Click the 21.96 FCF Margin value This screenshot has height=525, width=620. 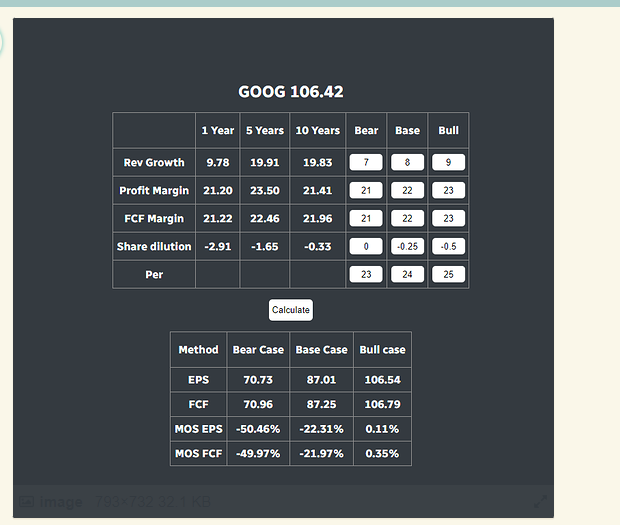(318, 219)
